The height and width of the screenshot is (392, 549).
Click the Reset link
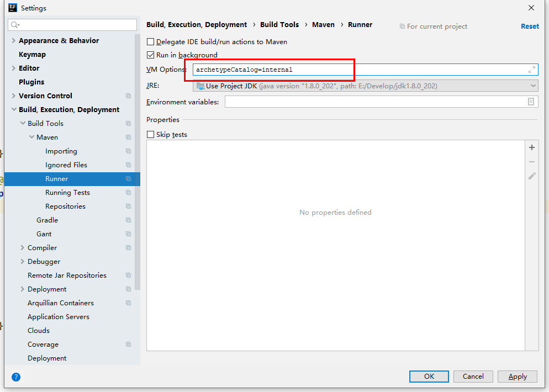[530, 27]
